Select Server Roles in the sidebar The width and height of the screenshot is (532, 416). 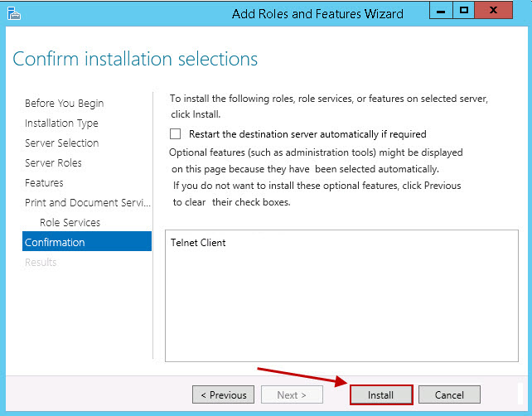(53, 163)
